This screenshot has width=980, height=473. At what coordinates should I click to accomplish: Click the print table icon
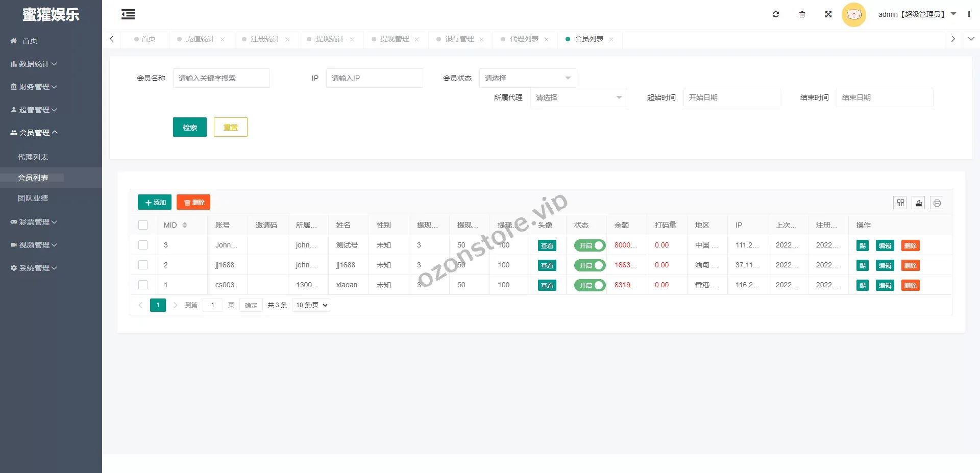tap(937, 203)
